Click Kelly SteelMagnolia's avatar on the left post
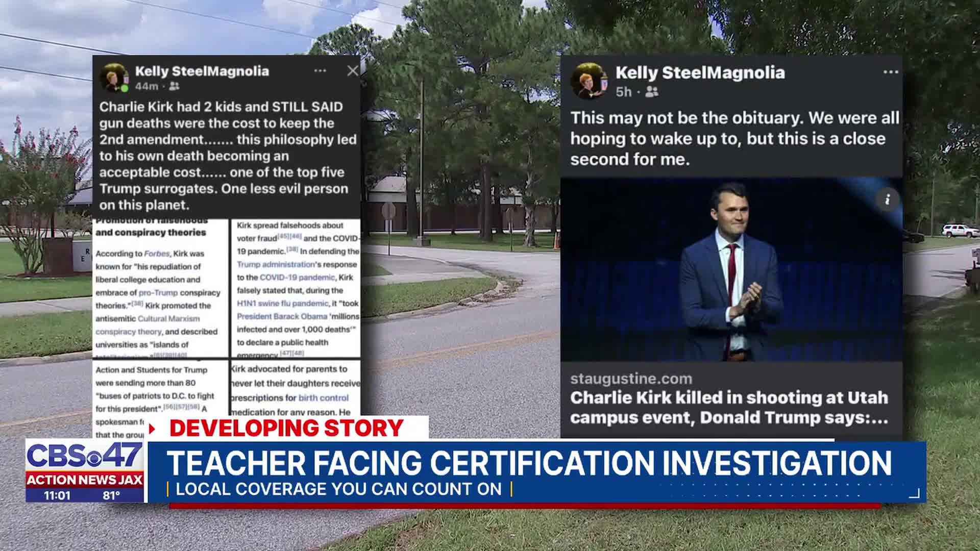This screenshot has width=980, height=551. coord(115,77)
